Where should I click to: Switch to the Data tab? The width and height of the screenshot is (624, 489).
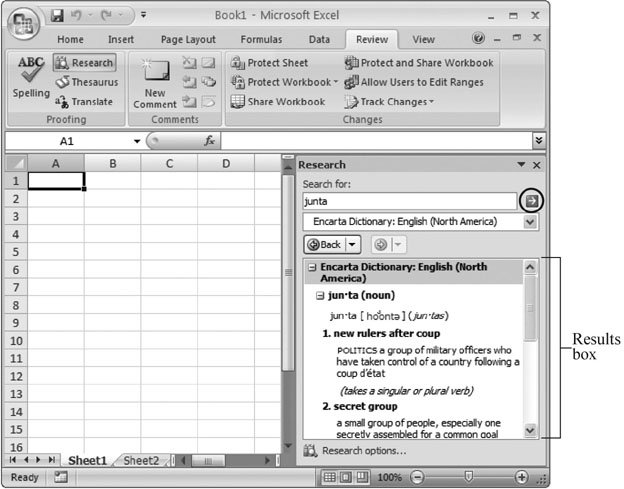coord(320,39)
